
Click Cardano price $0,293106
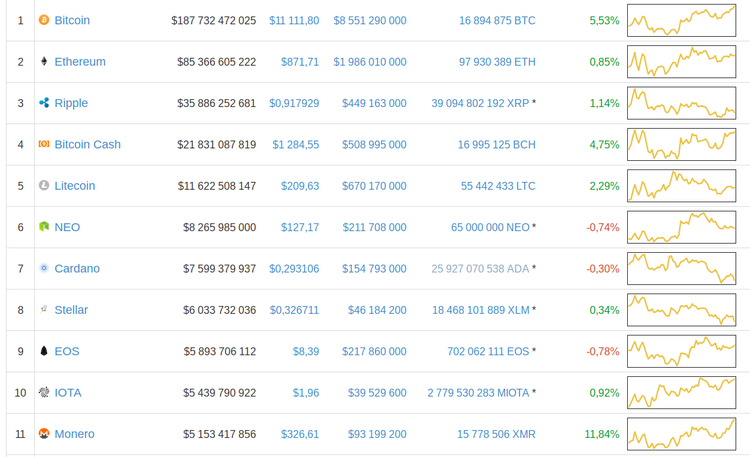pyautogui.click(x=294, y=268)
